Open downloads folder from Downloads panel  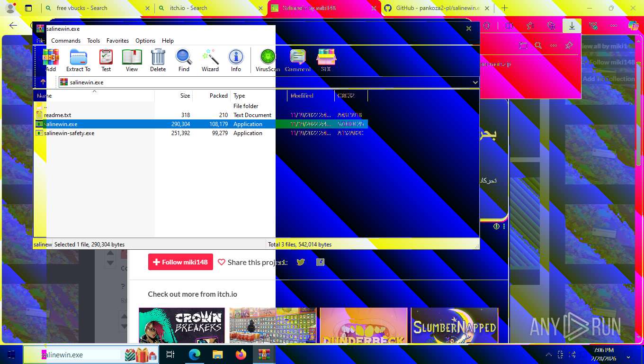click(523, 45)
